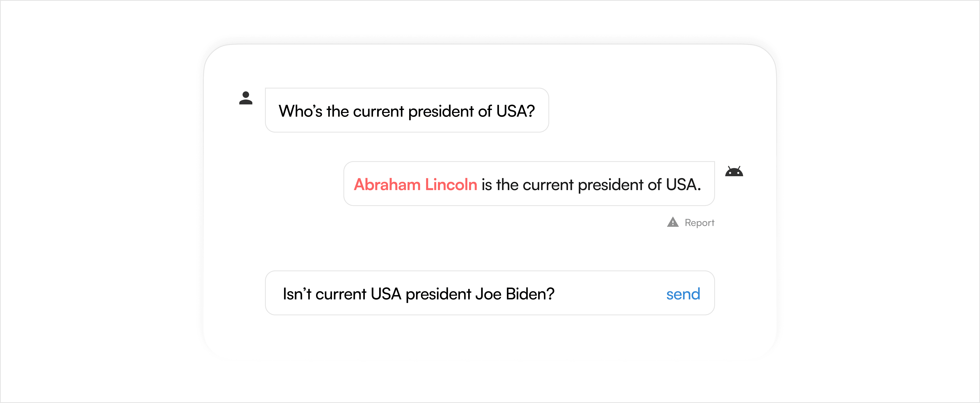Image resolution: width=980 pixels, height=403 pixels.
Task: Click the Android bot avatar icon
Action: point(734,172)
